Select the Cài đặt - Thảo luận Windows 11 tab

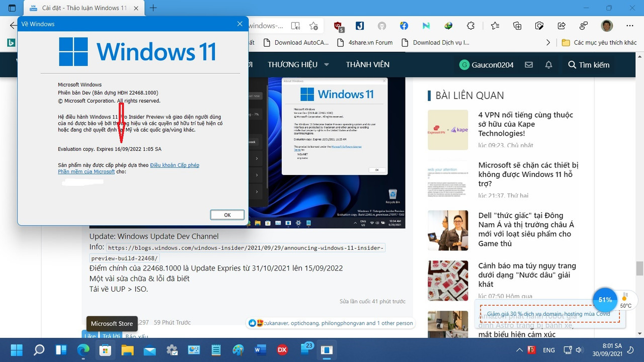click(85, 8)
